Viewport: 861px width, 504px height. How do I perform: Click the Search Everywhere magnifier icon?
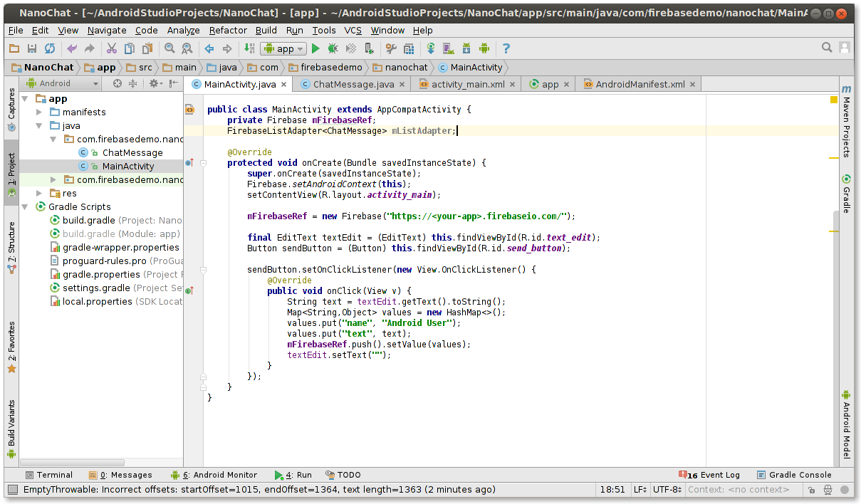tap(827, 48)
